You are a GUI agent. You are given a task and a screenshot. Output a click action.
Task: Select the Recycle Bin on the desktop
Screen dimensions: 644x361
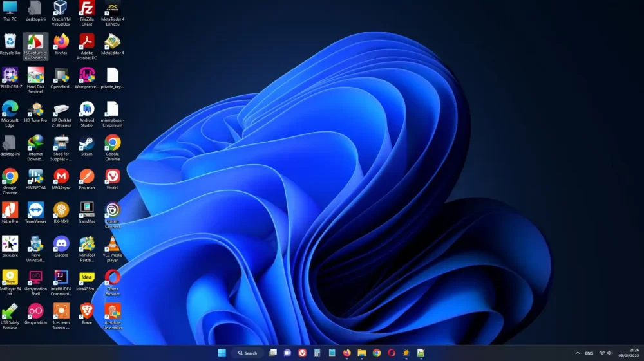coord(10,44)
